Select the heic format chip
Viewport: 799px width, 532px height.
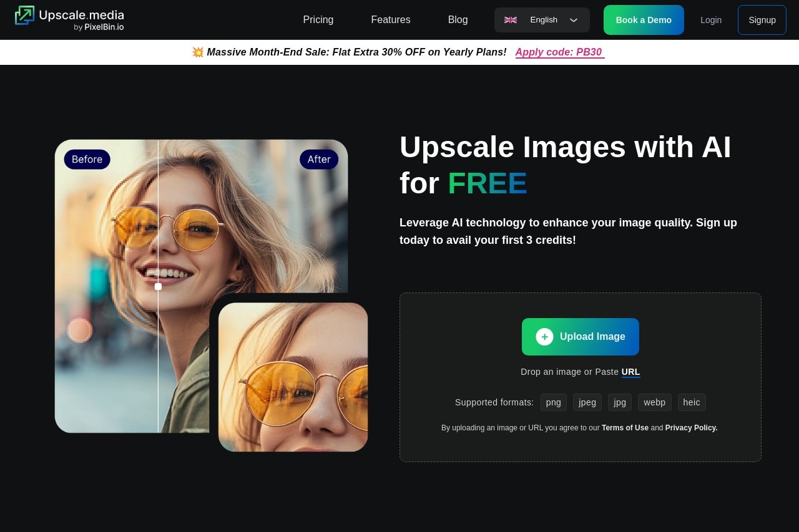tap(692, 402)
